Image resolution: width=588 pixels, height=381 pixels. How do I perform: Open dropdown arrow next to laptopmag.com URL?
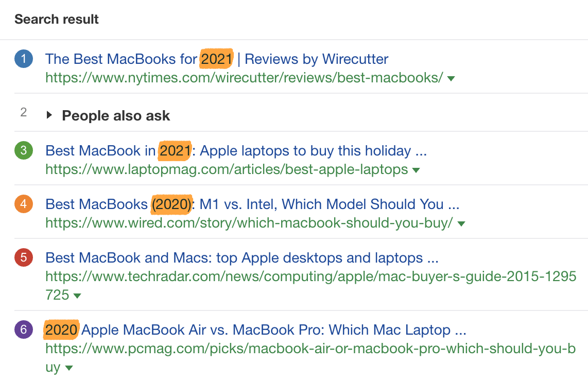click(416, 170)
